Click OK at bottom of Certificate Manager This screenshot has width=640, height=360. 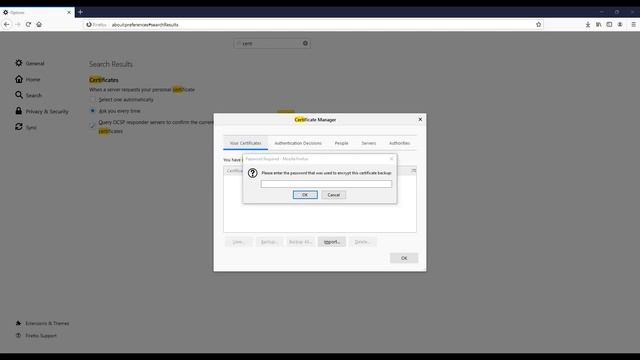click(404, 258)
